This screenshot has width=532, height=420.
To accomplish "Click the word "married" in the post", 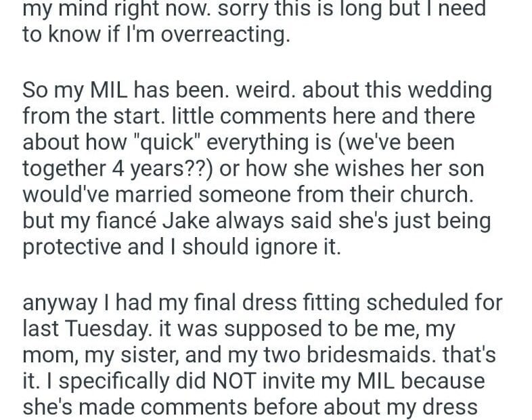I will pyautogui.click(x=166, y=194).
